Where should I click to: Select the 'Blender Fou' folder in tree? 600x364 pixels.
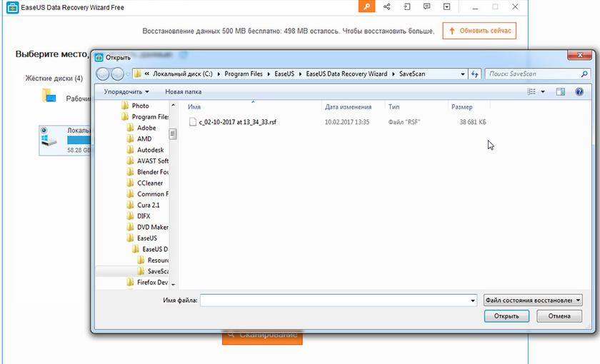tap(152, 172)
